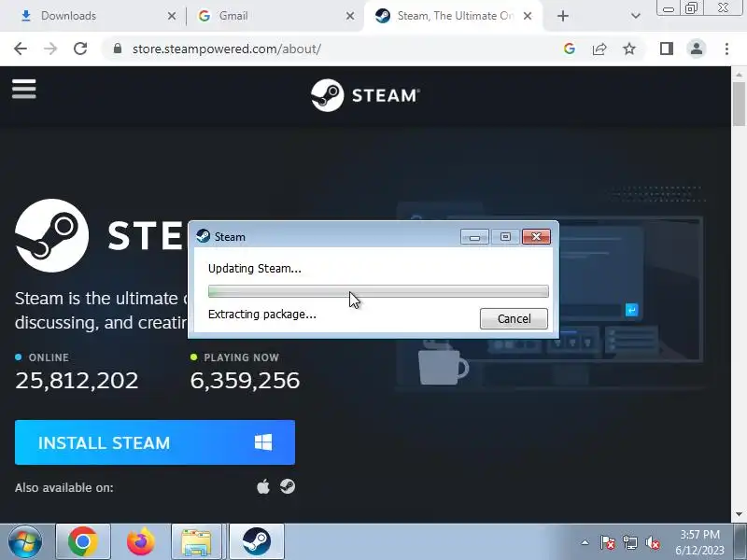
Task: Click the large Steam logo on page
Action: pyautogui.click(x=51, y=235)
